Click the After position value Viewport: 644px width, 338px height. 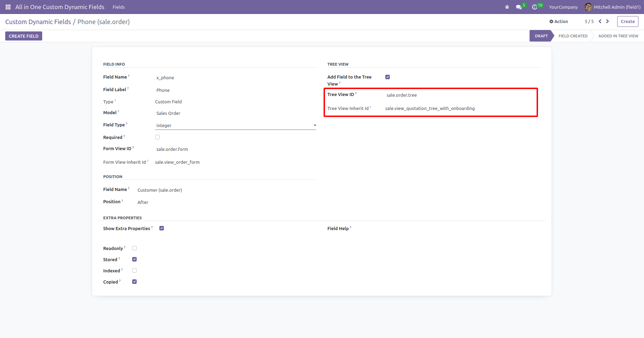click(x=143, y=202)
